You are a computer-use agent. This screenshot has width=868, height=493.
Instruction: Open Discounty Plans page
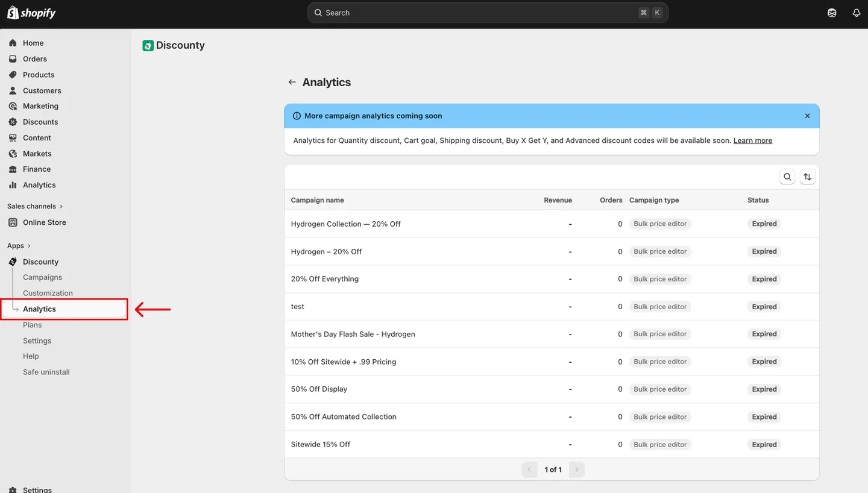[x=32, y=325]
